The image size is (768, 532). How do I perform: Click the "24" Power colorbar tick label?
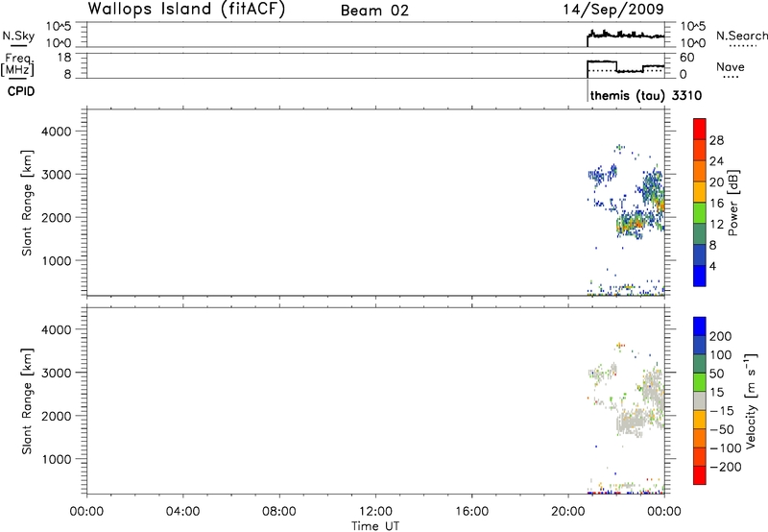point(716,161)
